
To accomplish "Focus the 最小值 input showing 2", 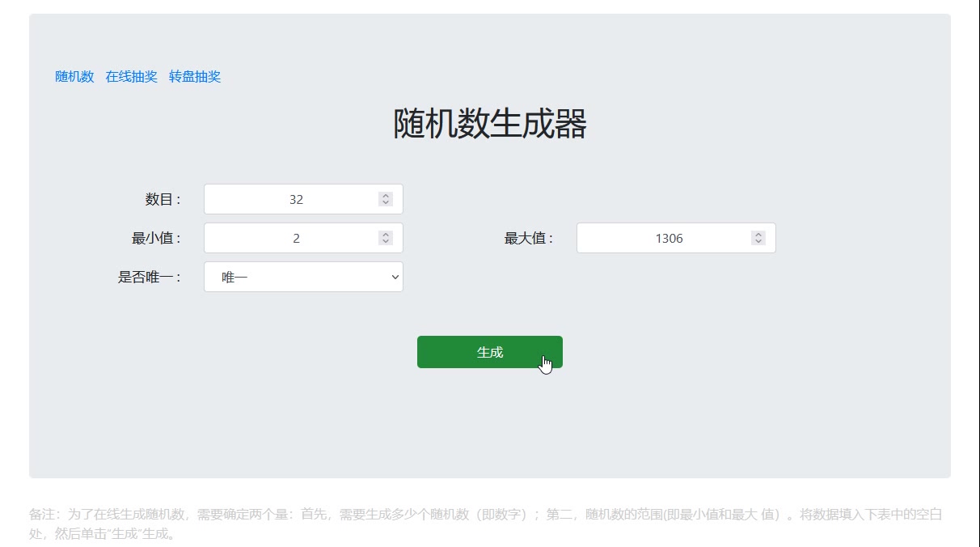I will coord(291,237).
